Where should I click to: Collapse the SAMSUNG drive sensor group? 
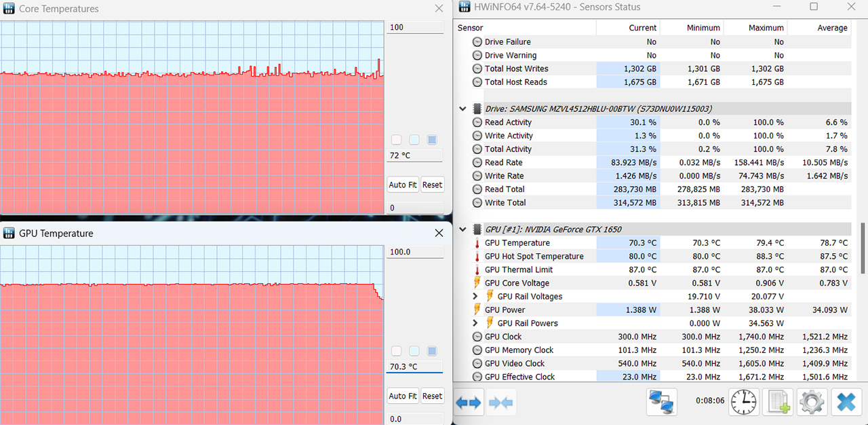[462, 109]
